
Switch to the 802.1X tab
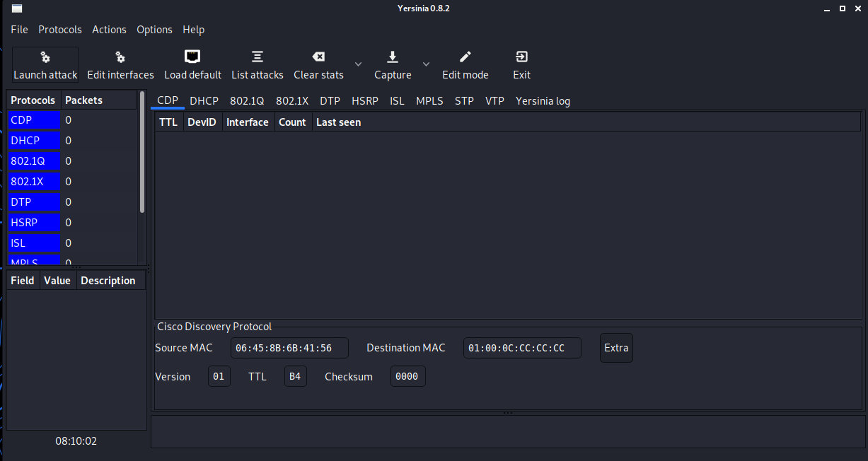(292, 100)
